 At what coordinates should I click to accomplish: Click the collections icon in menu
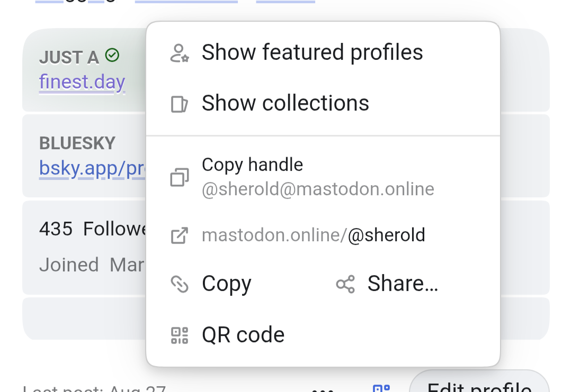click(180, 104)
